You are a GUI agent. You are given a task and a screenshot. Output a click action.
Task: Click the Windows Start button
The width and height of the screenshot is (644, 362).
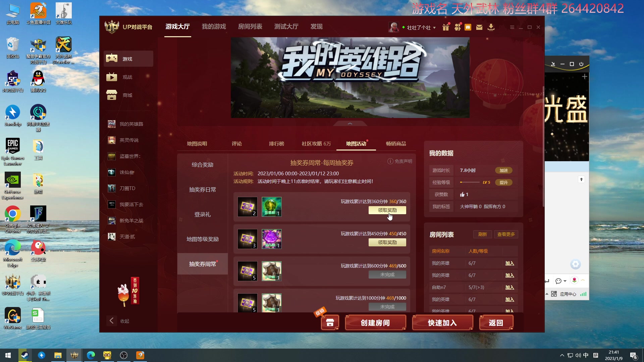coord(8,355)
